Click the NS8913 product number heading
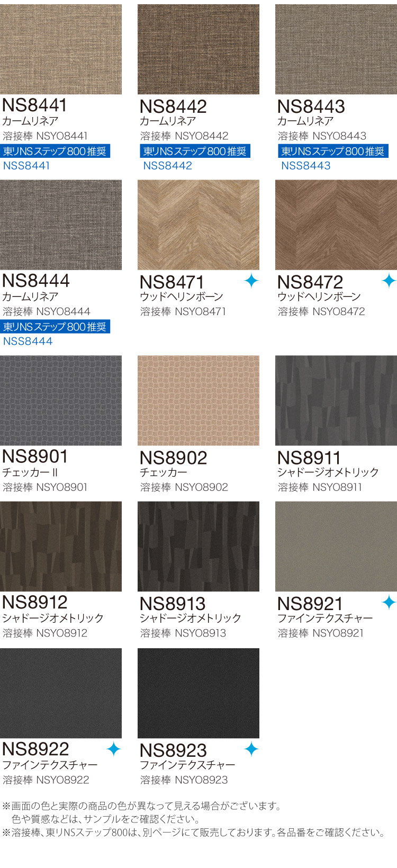This screenshot has width=397, height=868. [173, 604]
